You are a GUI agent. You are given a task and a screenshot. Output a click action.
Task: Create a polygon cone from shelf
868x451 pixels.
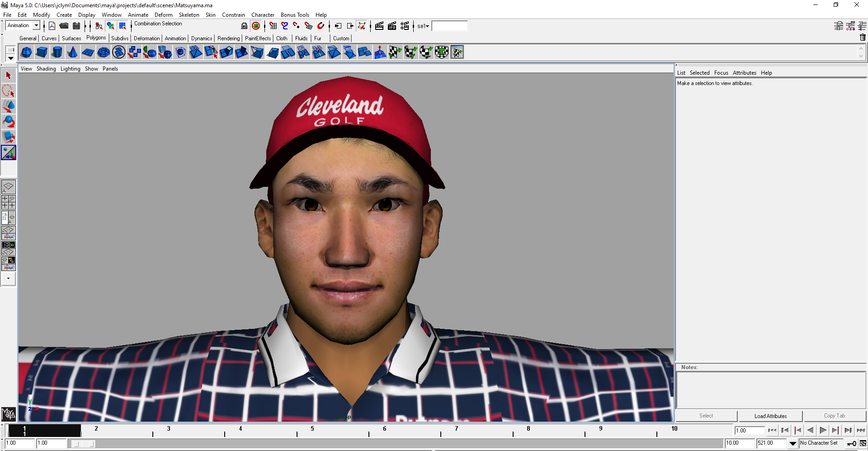73,52
